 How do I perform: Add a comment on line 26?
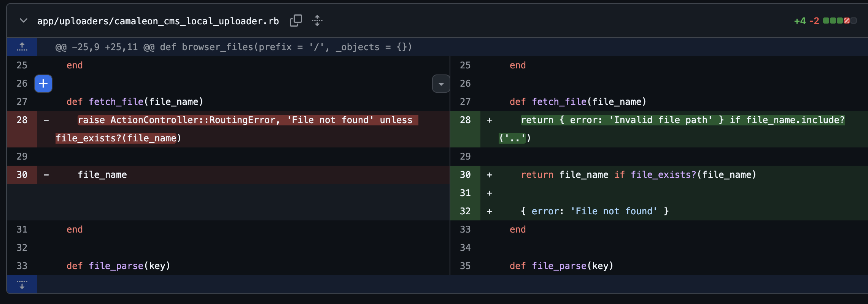43,83
